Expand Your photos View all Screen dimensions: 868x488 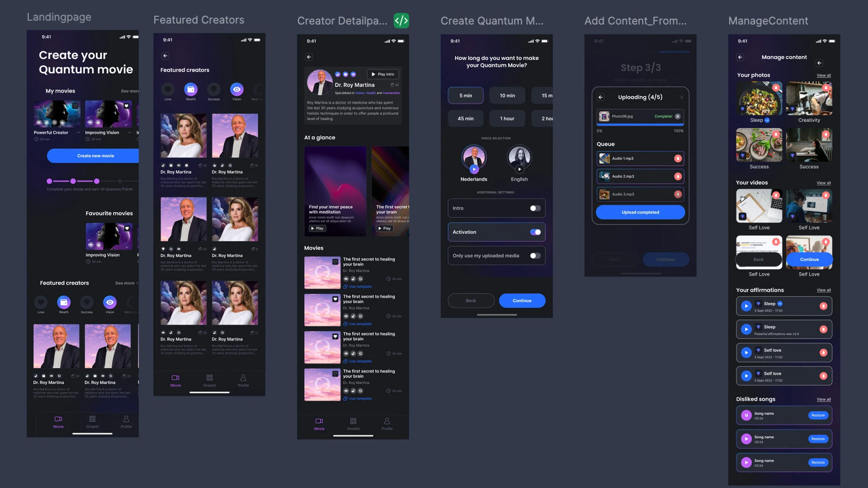[824, 75]
